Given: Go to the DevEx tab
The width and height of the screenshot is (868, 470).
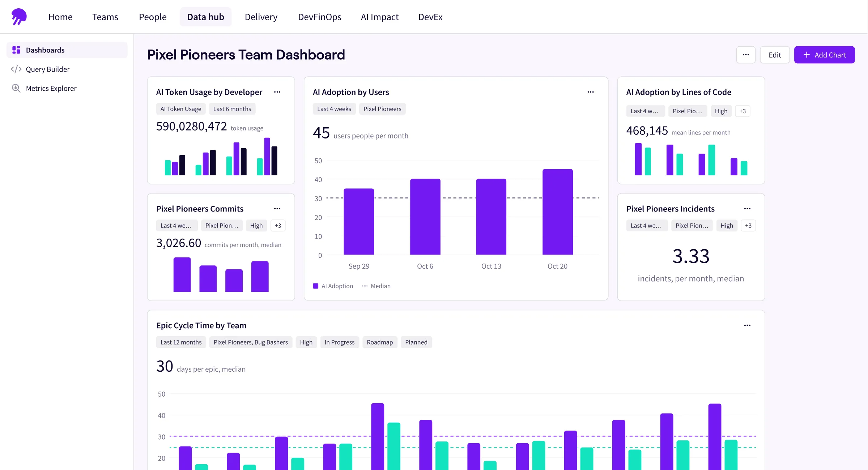Looking at the screenshot, I should pos(430,17).
